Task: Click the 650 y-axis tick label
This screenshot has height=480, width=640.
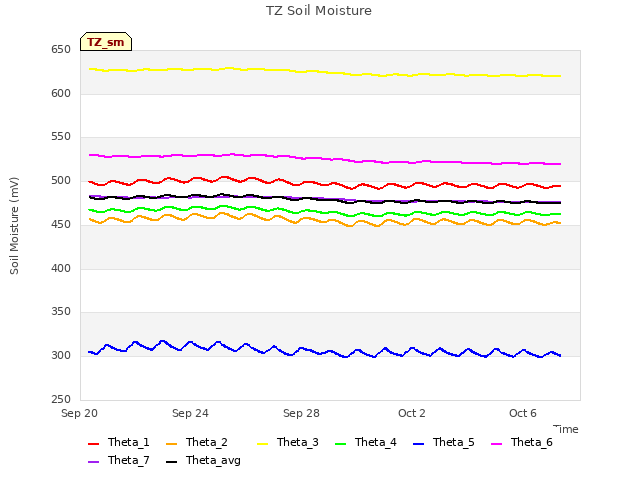Action: pos(61,50)
